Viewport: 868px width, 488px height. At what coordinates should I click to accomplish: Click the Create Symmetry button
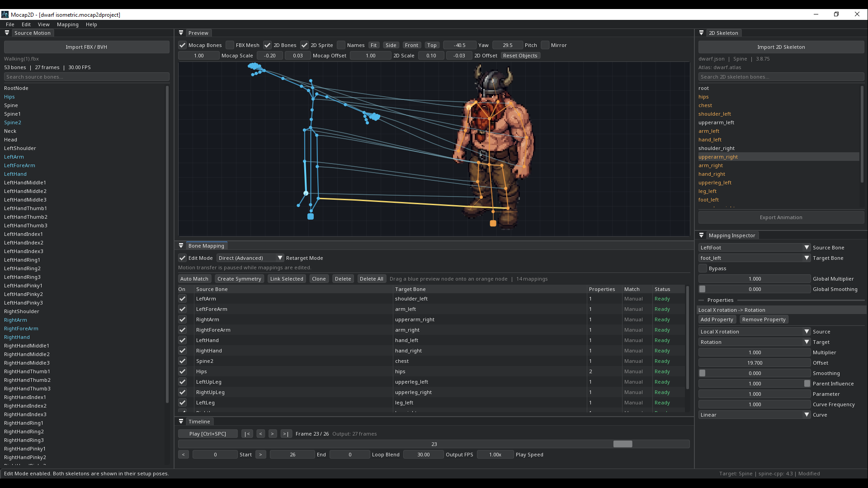point(239,279)
